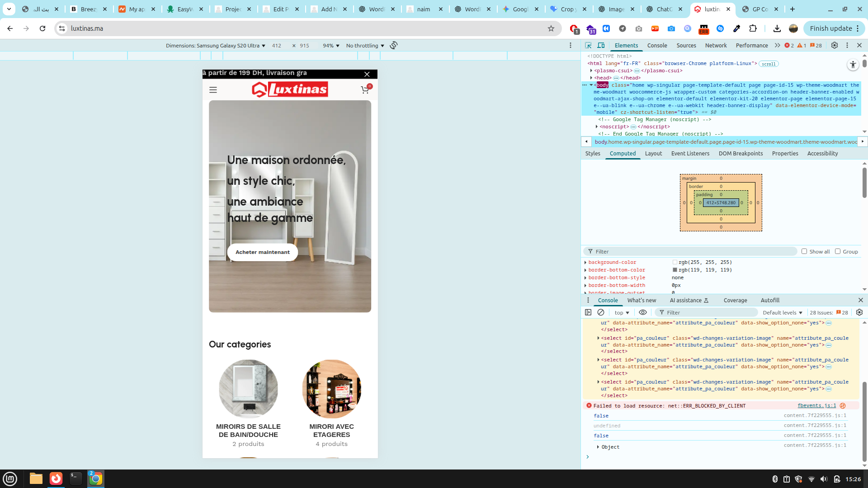Enable the Group checkbox
Viewport: 868px width, 488px height.
click(x=838, y=251)
